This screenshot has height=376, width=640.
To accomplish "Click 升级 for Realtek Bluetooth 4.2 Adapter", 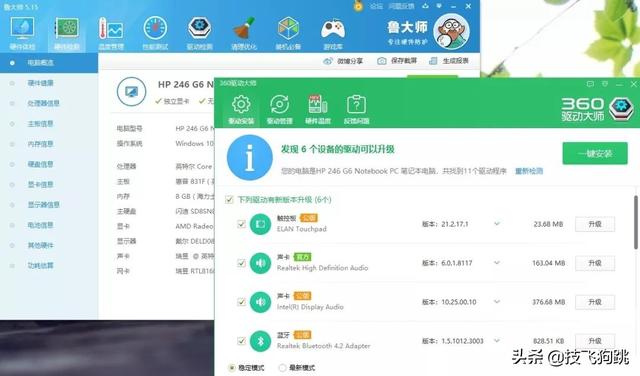I will [595, 341].
